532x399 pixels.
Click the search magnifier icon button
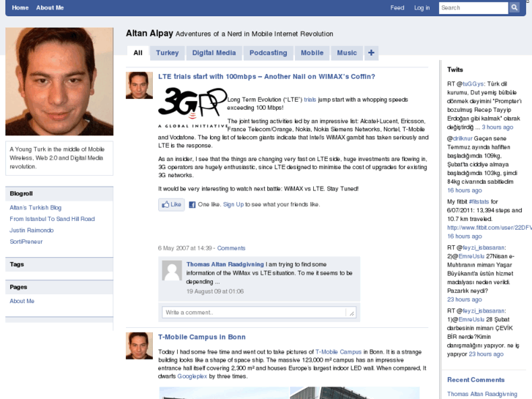point(514,7)
